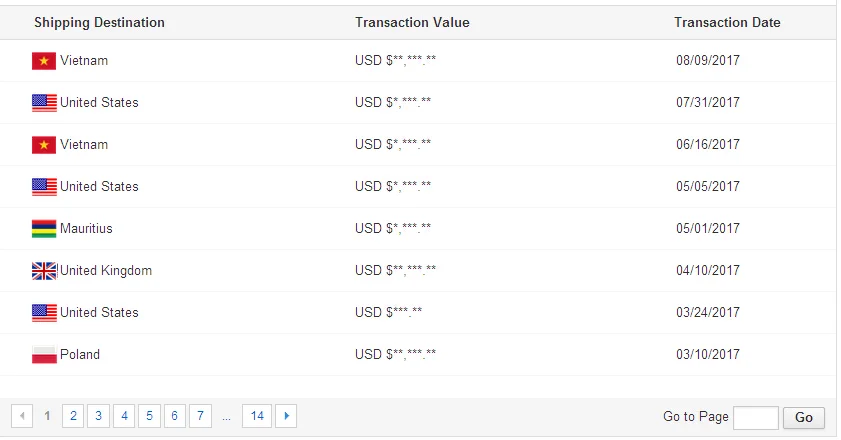Open page 7 of transactions
The height and width of the screenshot is (440, 841).
[200, 416]
